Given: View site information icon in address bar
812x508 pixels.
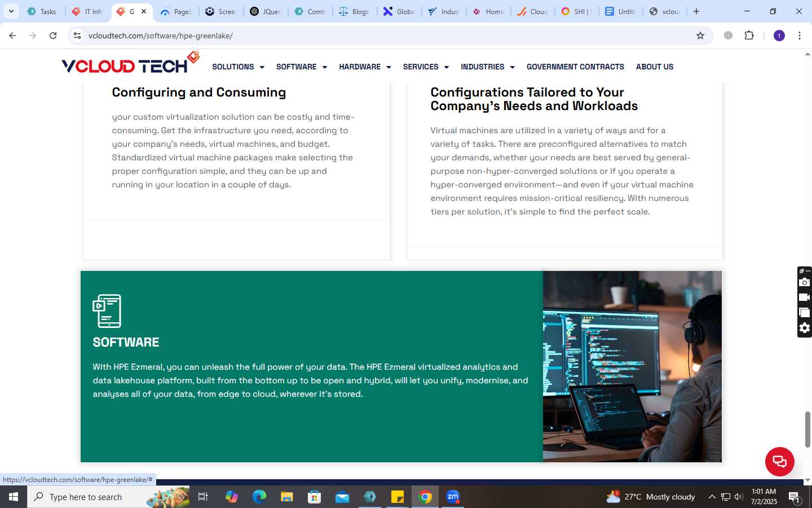Looking at the screenshot, I should 77,36.
